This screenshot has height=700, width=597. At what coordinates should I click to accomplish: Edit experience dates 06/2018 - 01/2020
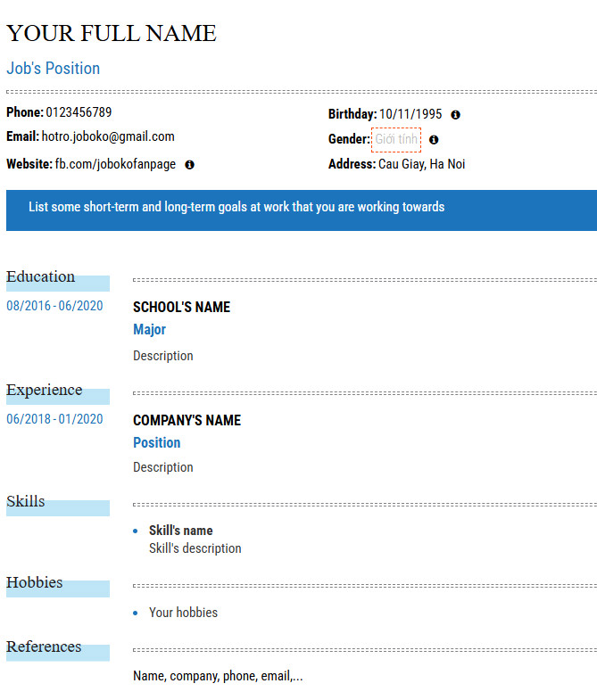pyautogui.click(x=54, y=419)
